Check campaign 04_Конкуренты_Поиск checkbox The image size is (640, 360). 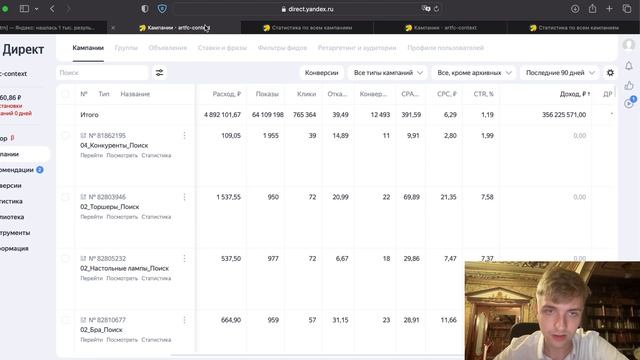[x=65, y=136]
